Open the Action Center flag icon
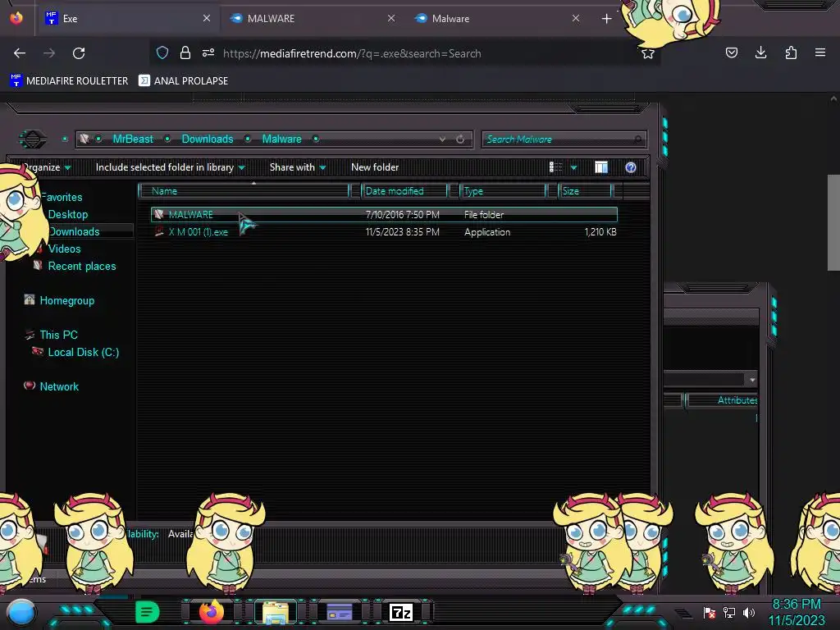 [710, 612]
